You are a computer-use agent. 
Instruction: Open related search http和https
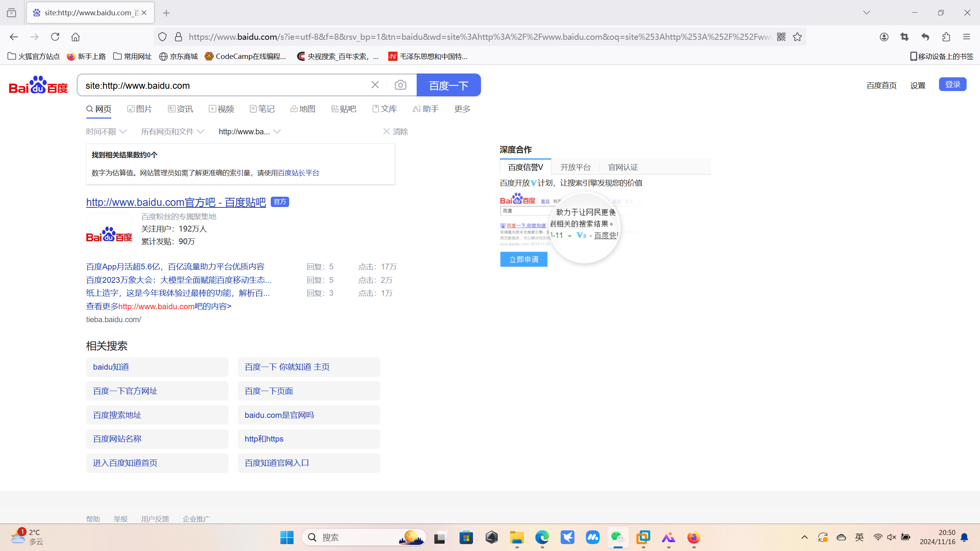click(309, 439)
